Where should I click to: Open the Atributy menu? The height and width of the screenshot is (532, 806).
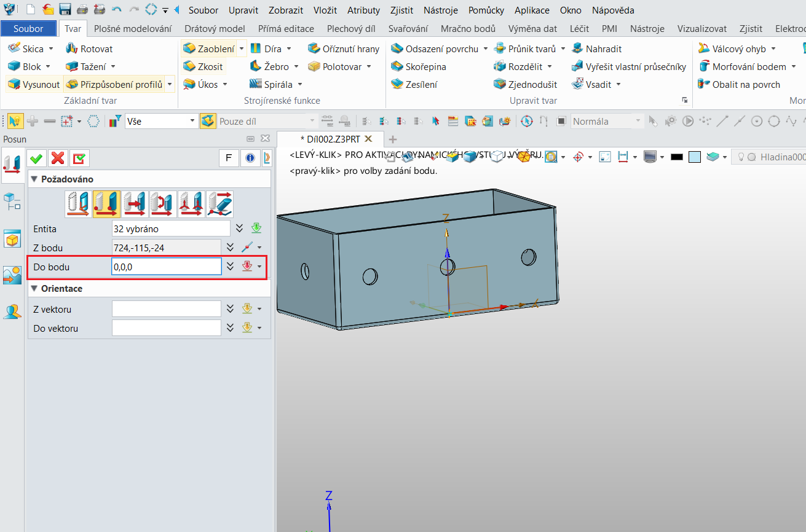363,10
